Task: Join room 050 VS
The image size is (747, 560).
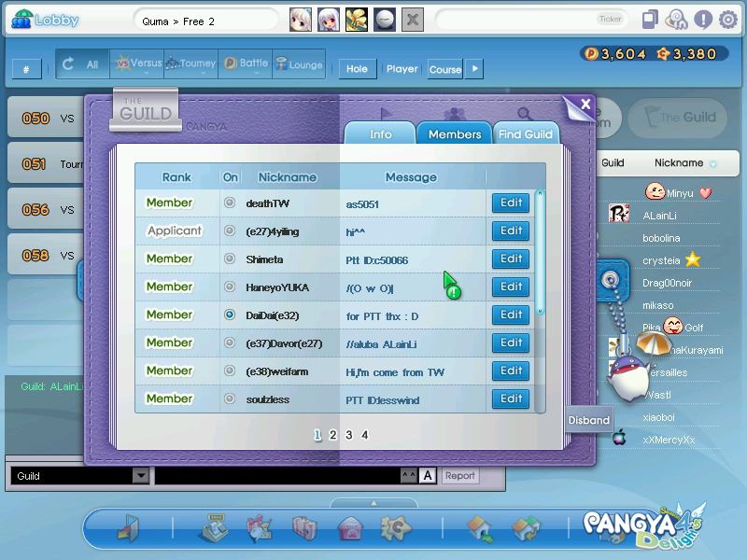Action: click(x=46, y=118)
